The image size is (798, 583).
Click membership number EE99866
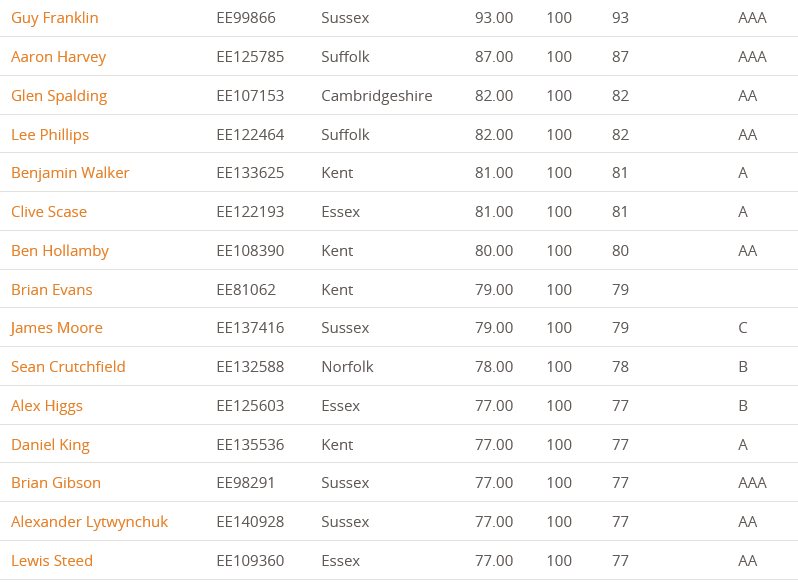click(x=246, y=18)
